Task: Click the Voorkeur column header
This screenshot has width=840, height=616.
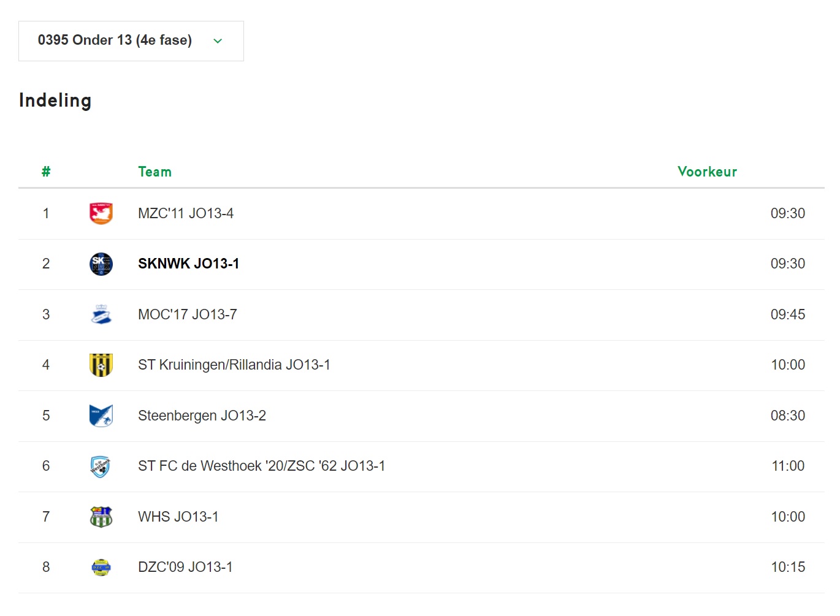Action: click(708, 172)
